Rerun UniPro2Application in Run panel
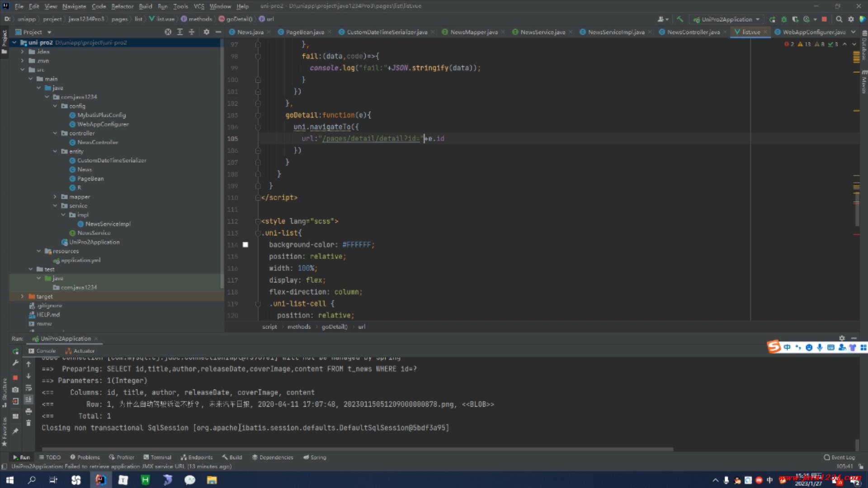The image size is (868, 488). pyautogui.click(x=15, y=351)
